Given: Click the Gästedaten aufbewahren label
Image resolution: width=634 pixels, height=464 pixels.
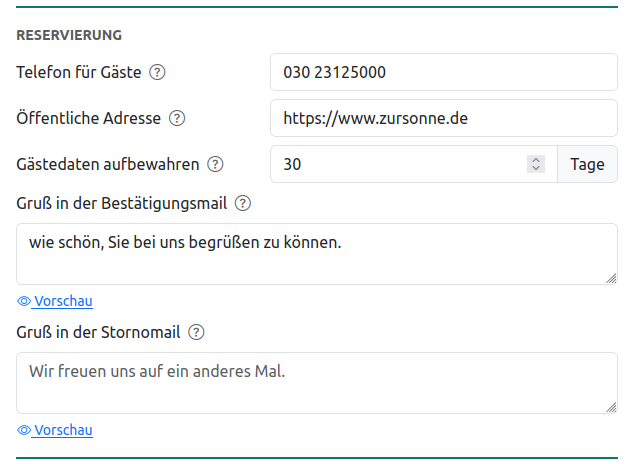Looking at the screenshot, I should pyautogui.click(x=108, y=165).
